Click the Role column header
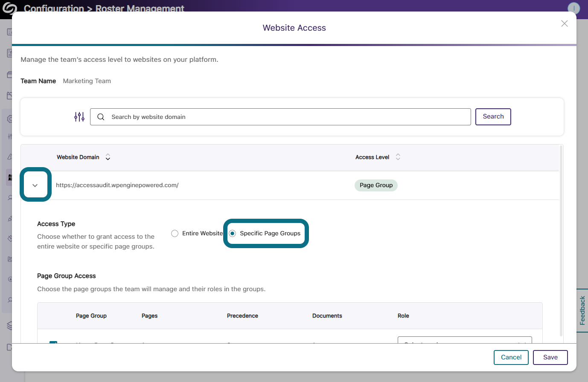Image resolution: width=588 pixels, height=382 pixels. (403, 316)
